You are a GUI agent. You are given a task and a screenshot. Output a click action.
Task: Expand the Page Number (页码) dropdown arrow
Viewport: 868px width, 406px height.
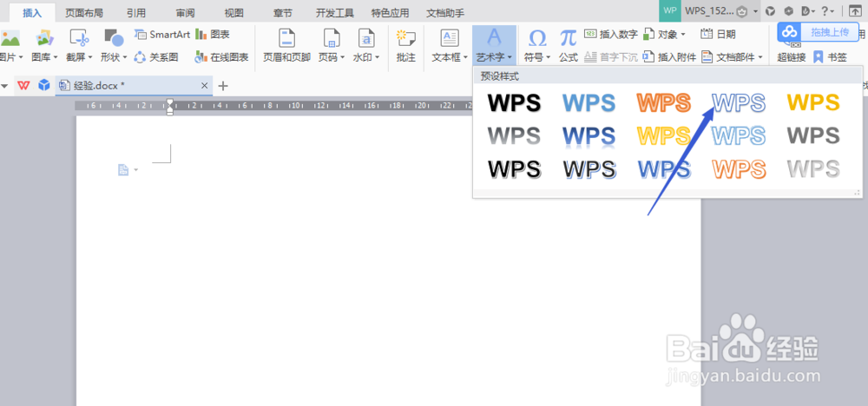[x=343, y=57]
